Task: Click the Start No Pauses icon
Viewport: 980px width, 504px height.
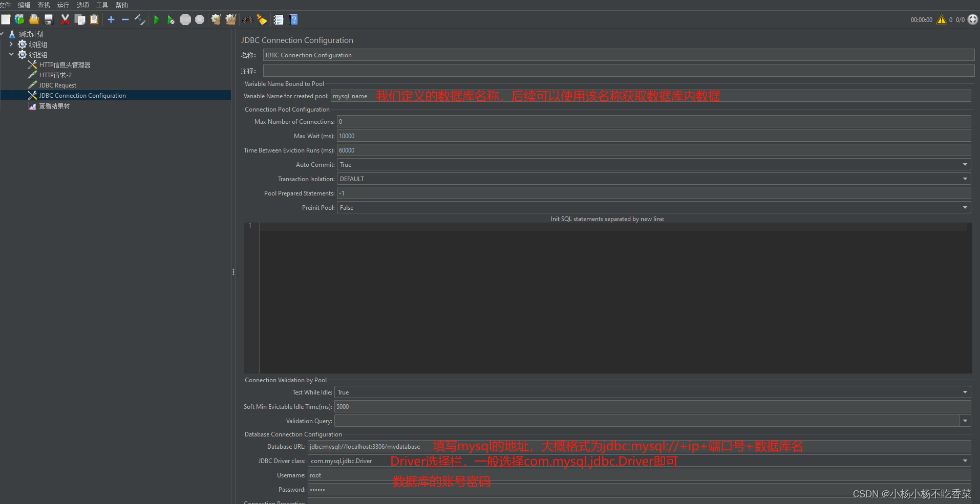Action: coord(171,19)
